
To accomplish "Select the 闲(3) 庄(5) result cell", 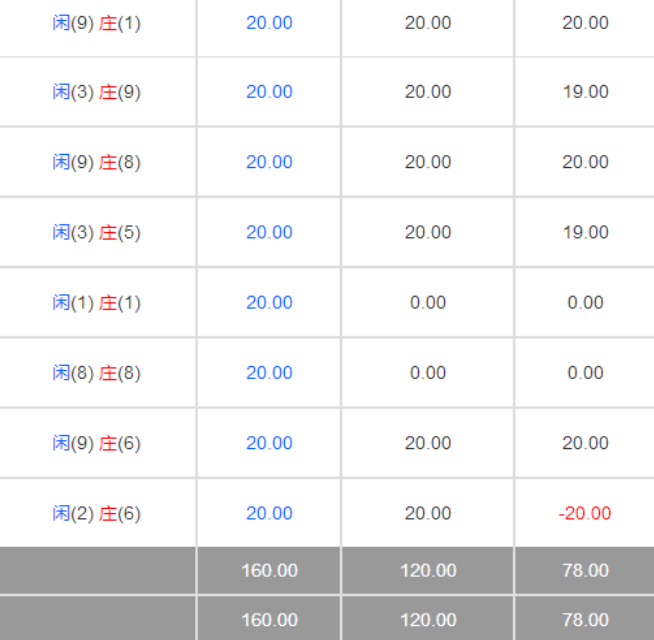I will [x=97, y=232].
